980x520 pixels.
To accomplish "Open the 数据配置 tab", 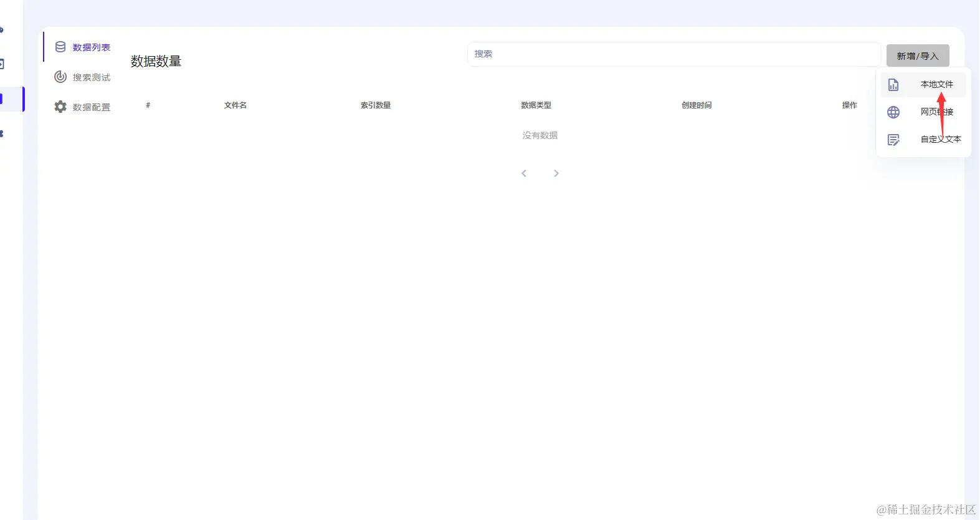I will coord(83,107).
